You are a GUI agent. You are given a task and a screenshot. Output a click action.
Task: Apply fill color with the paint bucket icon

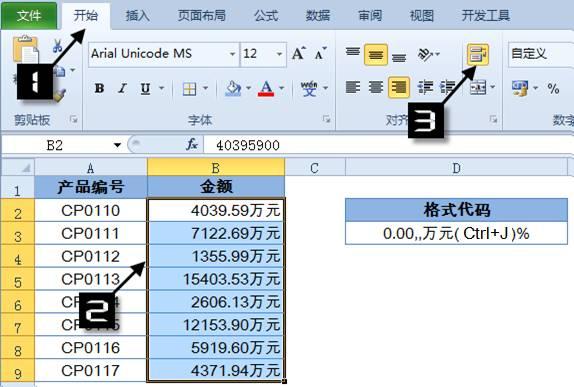[x=233, y=89]
